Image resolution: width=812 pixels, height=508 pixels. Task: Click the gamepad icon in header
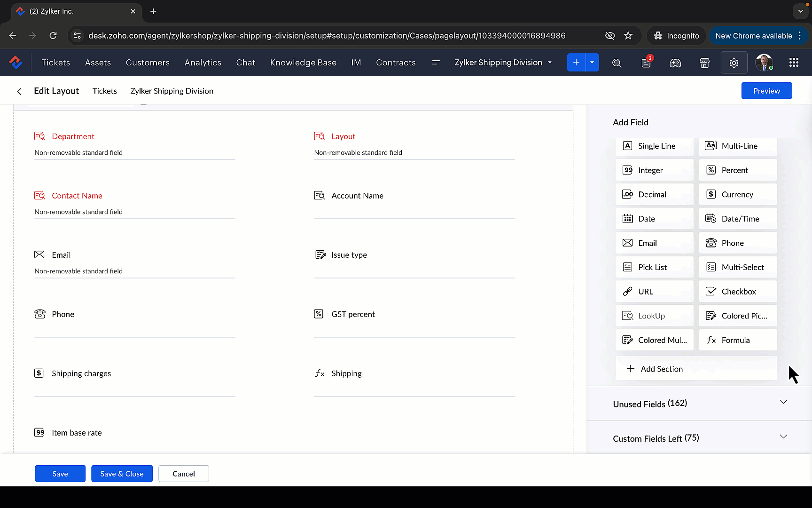[675, 63]
